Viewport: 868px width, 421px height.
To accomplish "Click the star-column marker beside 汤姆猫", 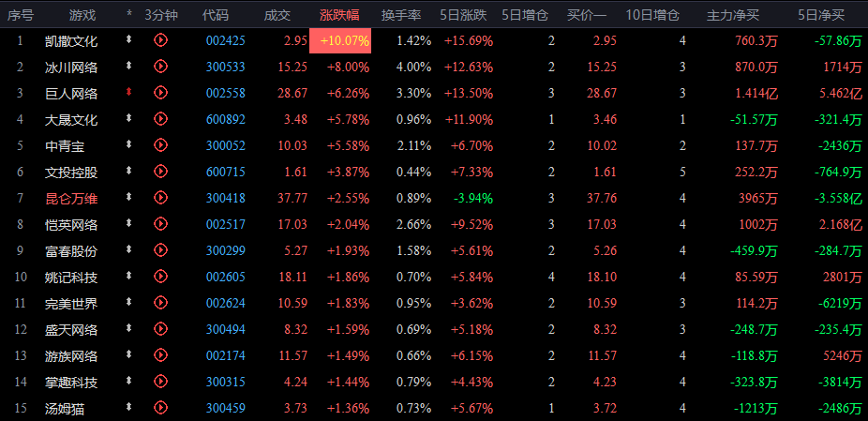I will point(129,407).
